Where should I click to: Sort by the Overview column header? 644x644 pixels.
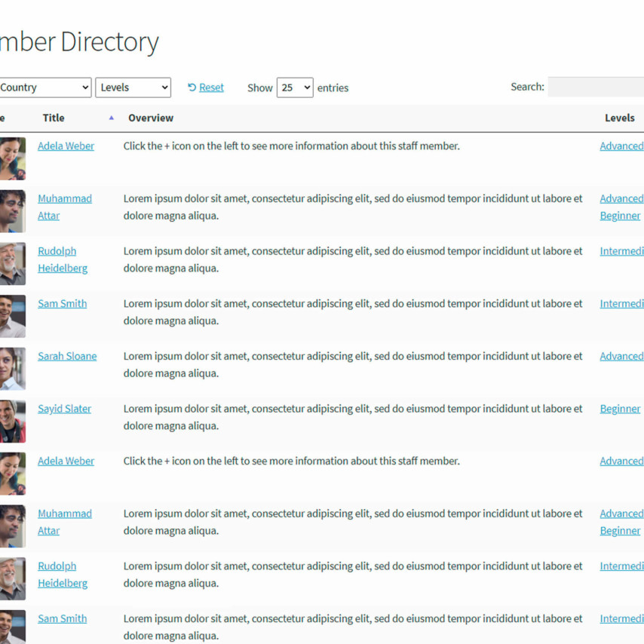point(151,118)
